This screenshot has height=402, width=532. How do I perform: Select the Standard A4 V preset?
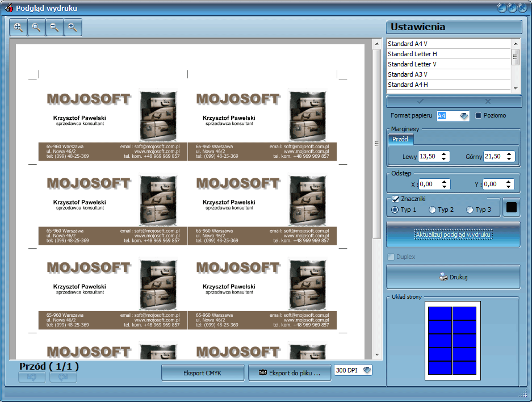tap(449, 44)
